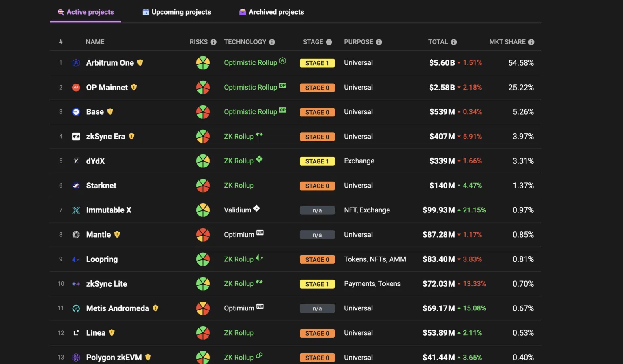
Task: Click the warning shield next to Polygon zkEVM
Action: click(x=148, y=357)
